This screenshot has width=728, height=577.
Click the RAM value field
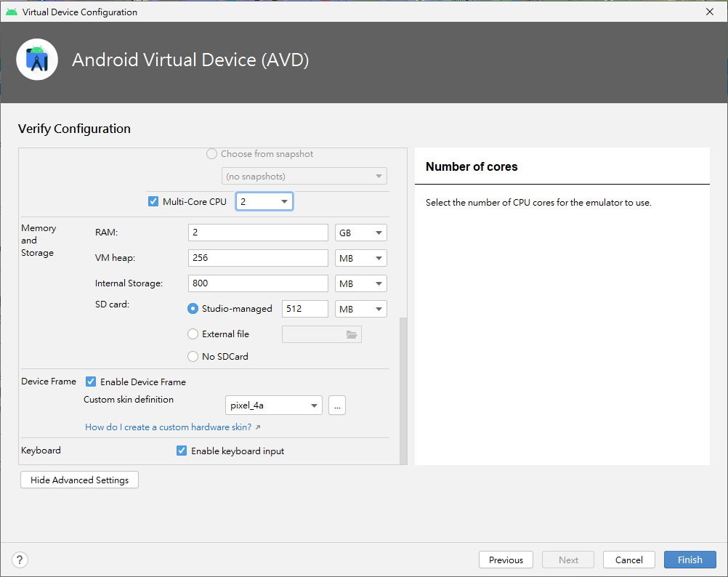pyautogui.click(x=258, y=233)
